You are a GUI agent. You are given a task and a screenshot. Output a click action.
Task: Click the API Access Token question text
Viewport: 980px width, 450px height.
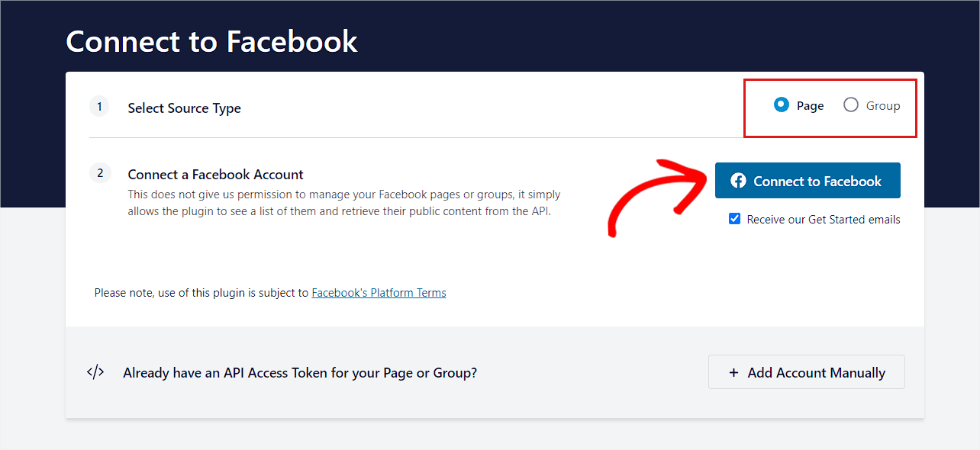[x=299, y=372]
